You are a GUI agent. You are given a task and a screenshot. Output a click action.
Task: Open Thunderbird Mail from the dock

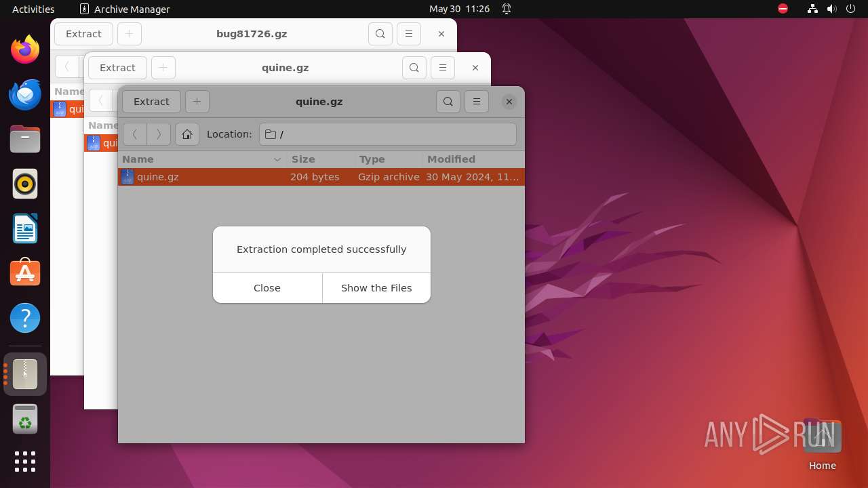pos(25,94)
